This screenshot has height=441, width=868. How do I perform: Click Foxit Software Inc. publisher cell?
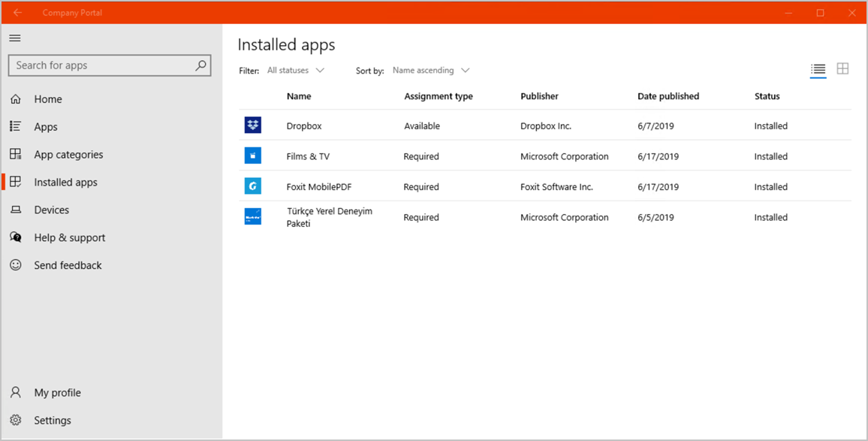(x=556, y=187)
